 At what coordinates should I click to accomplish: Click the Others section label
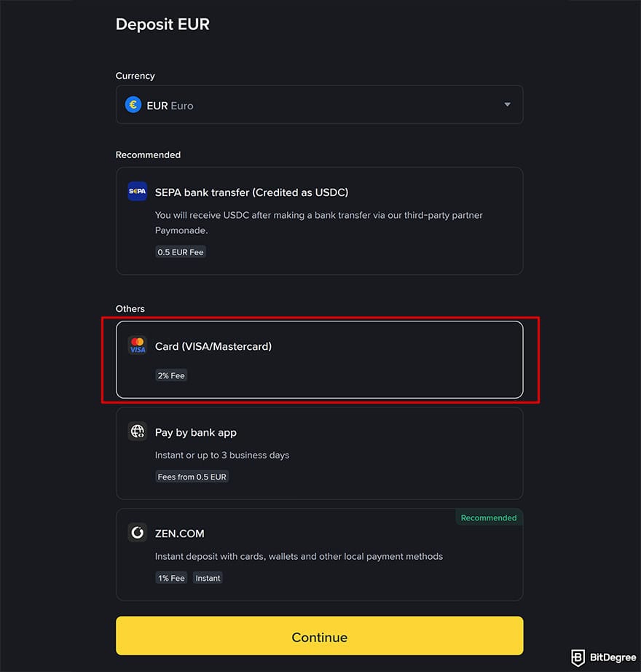[130, 308]
